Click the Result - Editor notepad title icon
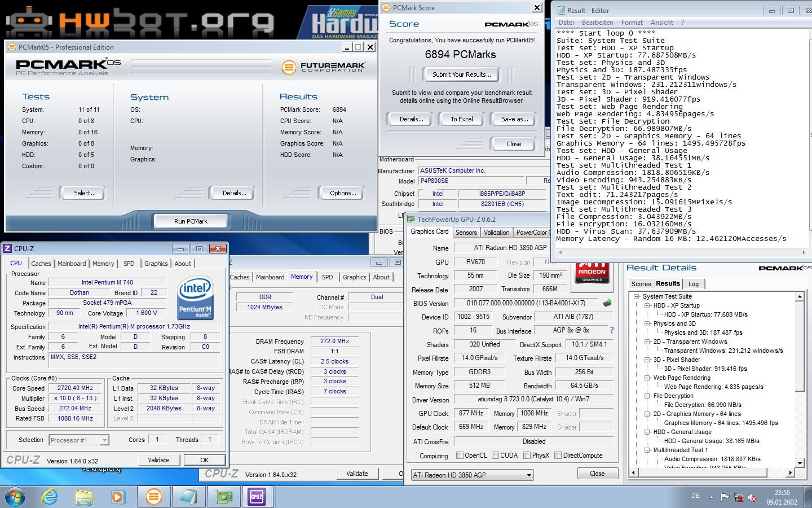 click(x=561, y=10)
